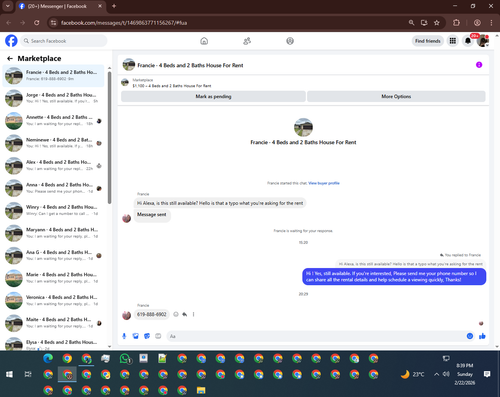
Task: Open the Maryann conversation
Action: [x=53, y=233]
